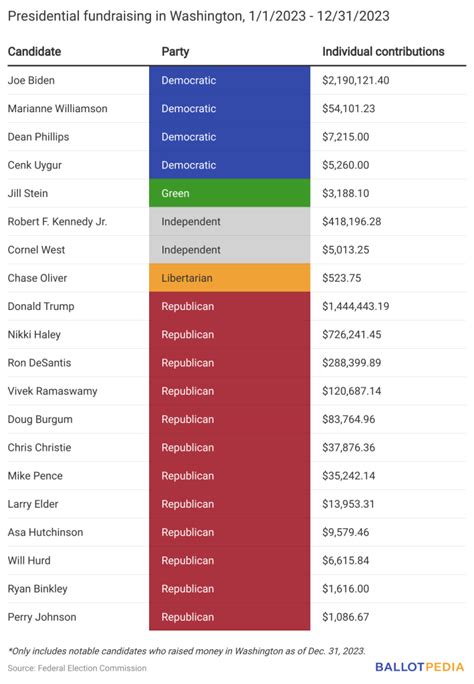Select the Party column header
The image size is (474, 684).
(x=175, y=51)
